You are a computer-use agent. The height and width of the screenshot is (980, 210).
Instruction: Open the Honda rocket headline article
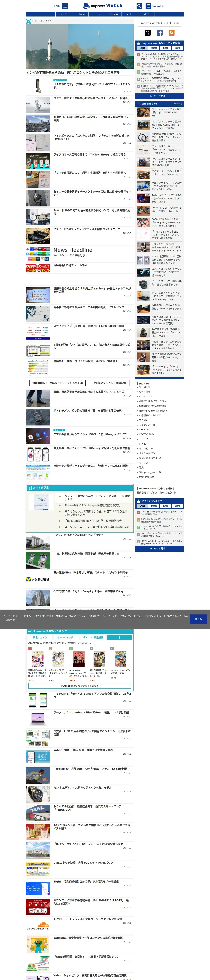[x=73, y=72]
